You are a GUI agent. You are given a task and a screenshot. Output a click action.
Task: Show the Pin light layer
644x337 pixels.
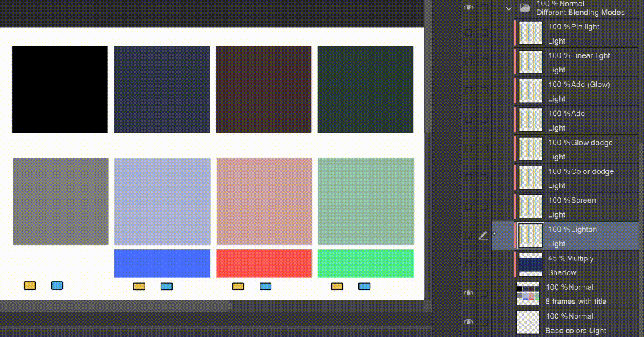(x=469, y=33)
